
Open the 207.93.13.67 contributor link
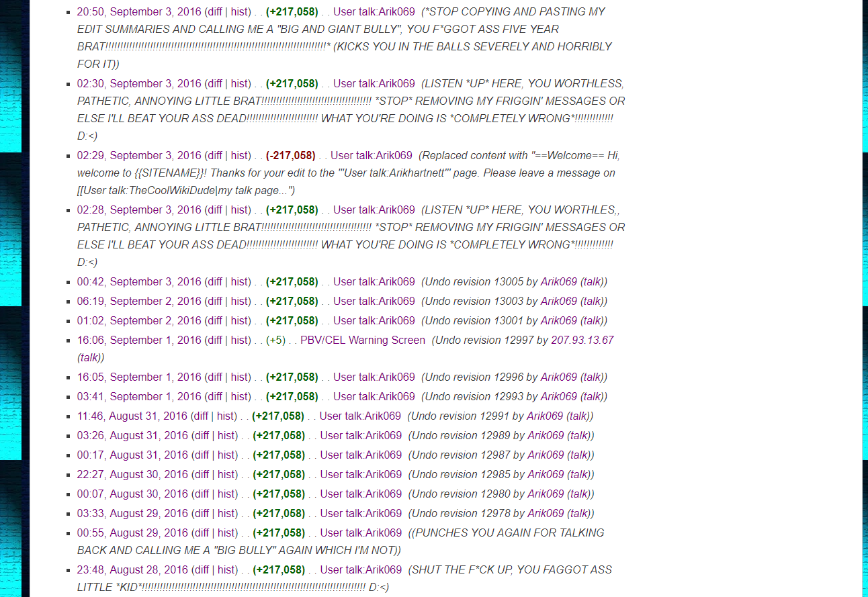pos(582,340)
